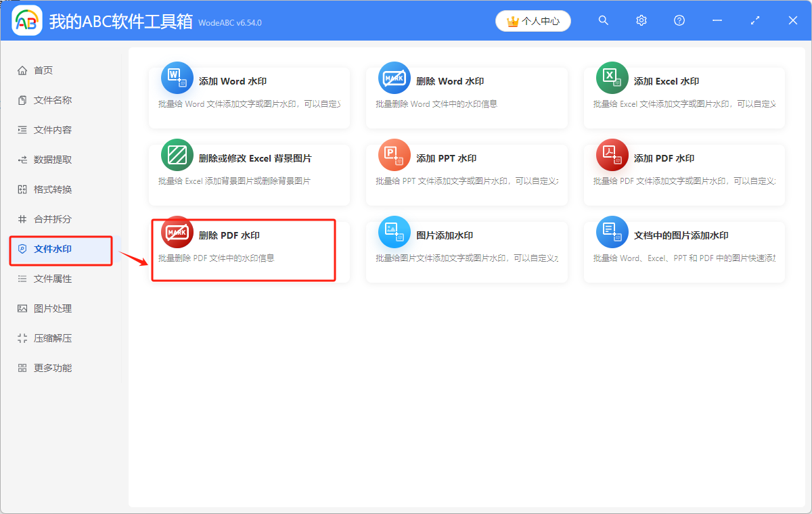Open 删除 PDF 水印 feature title
This screenshot has width=812, height=514.
pos(229,235)
